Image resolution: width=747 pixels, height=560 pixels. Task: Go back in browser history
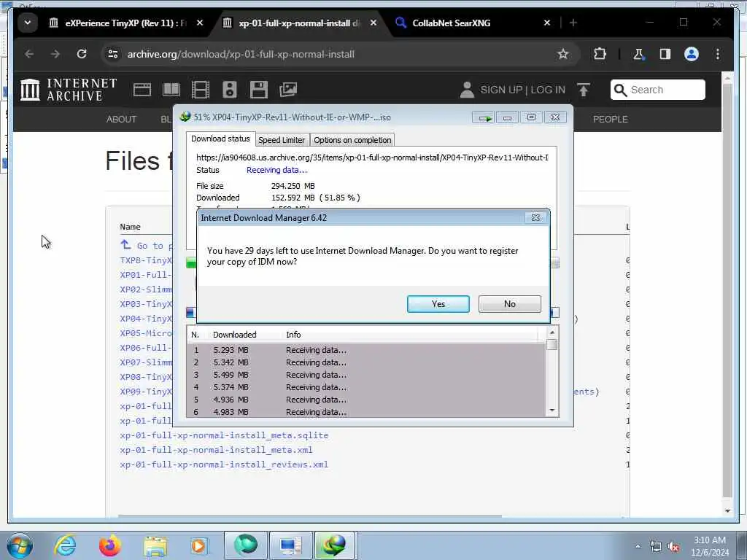pyautogui.click(x=29, y=54)
